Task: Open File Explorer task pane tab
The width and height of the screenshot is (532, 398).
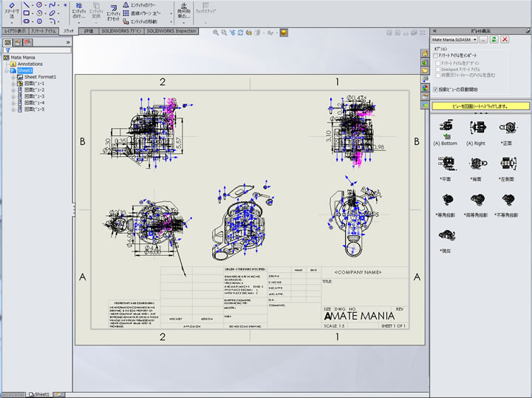Action: point(425,70)
